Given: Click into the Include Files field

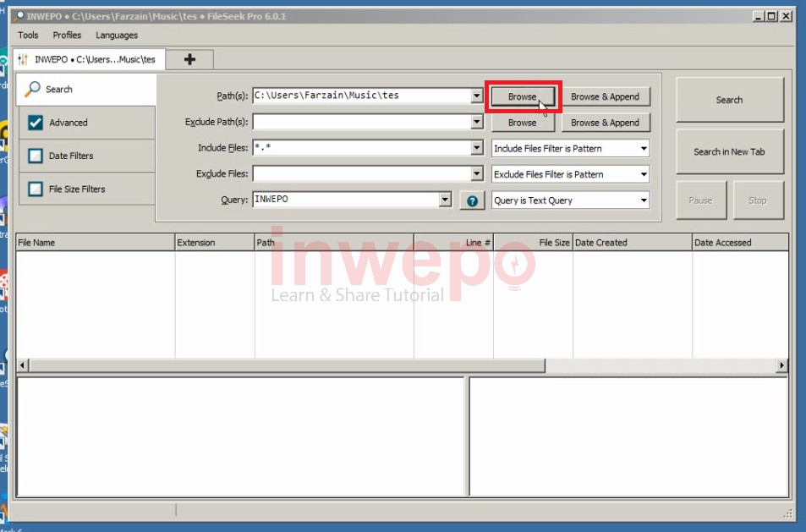Looking at the screenshot, I should [x=362, y=148].
